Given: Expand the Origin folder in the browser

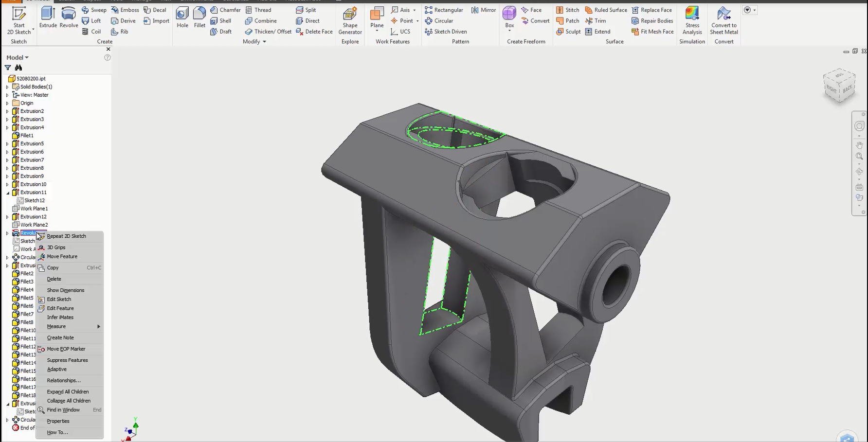Looking at the screenshot, I should pyautogui.click(x=6, y=103).
